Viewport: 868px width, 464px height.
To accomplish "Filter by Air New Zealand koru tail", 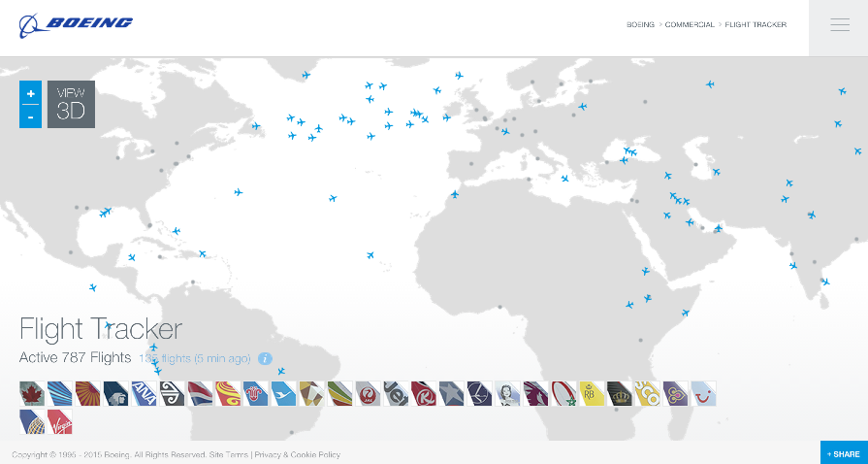I will (x=172, y=393).
